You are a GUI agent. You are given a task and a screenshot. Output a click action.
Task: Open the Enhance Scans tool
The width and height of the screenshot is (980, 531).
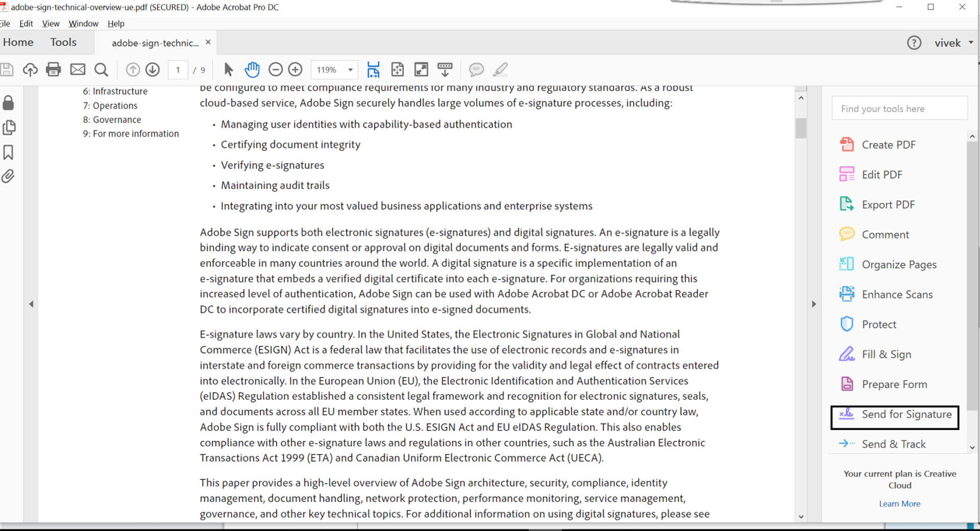887,294
